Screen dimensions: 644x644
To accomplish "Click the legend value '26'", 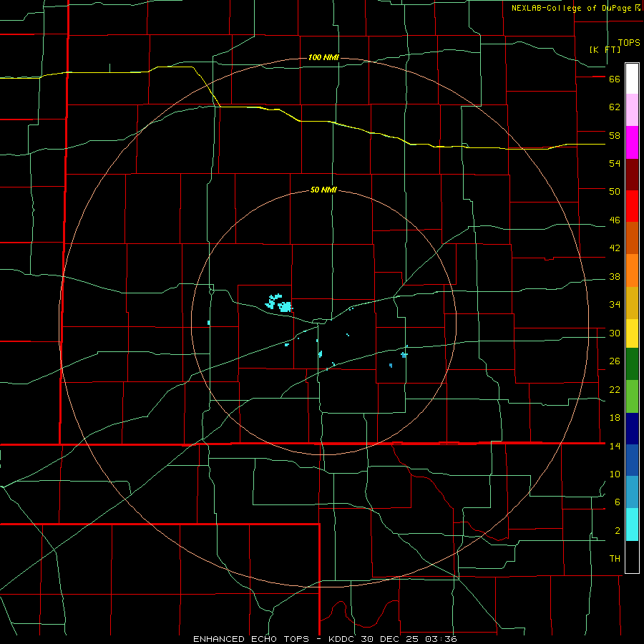I will pos(615,361).
